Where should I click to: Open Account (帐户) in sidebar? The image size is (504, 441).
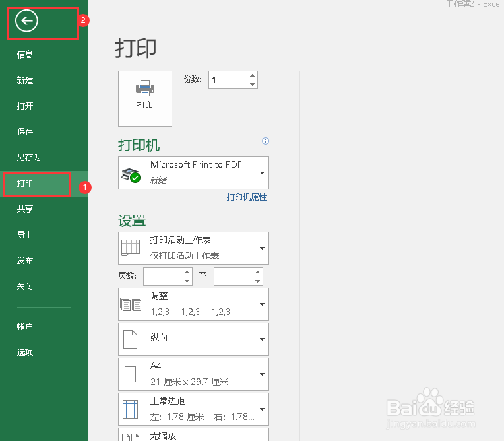click(x=25, y=327)
